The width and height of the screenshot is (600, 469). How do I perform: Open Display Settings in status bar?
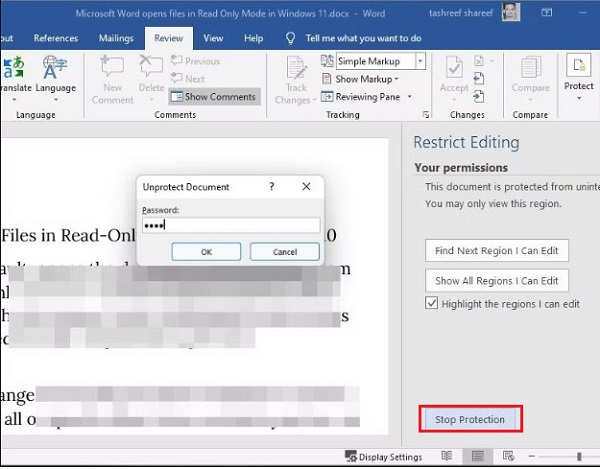[383, 457]
